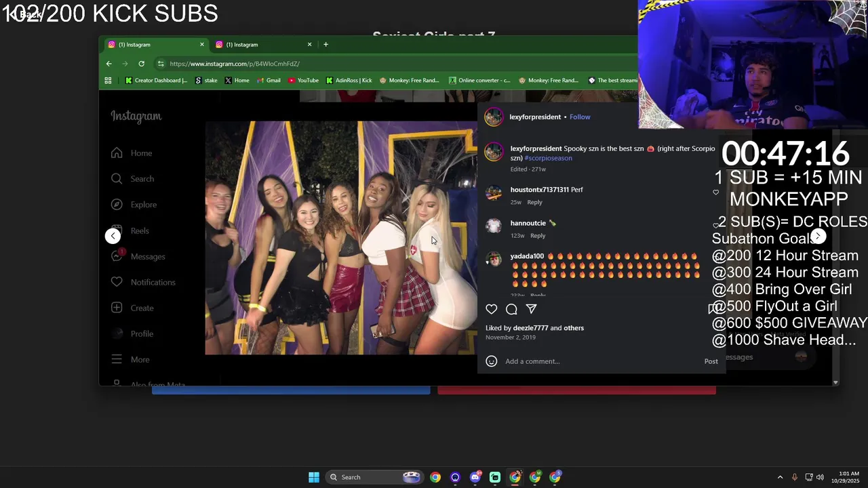This screenshot has width=868, height=488.
Task: Click the Instagram logo in the sidebar
Action: (x=136, y=117)
